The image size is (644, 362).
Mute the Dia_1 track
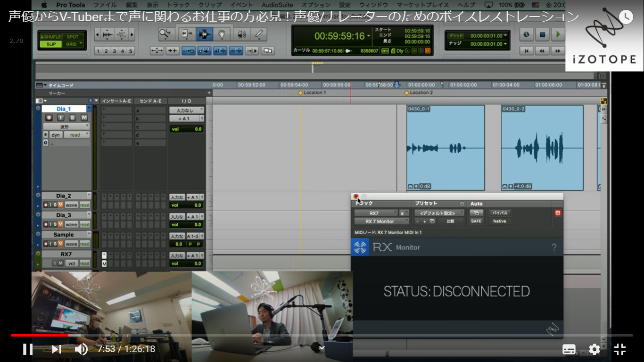[x=84, y=117]
